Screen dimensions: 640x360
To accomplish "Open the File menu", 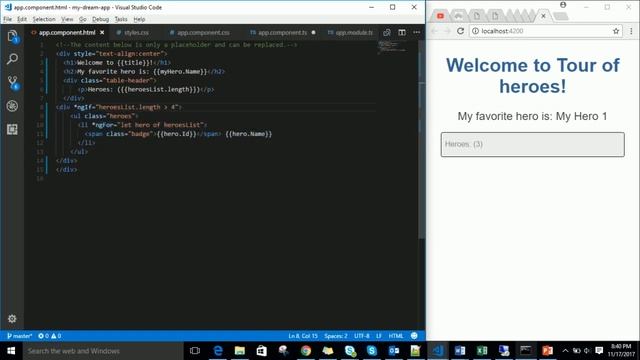I will (x=8, y=19).
